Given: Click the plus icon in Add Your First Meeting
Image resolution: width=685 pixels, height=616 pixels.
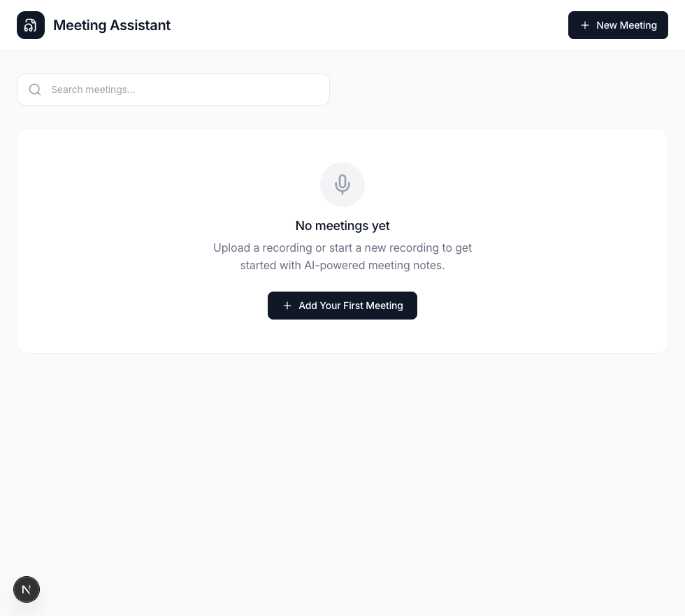Looking at the screenshot, I should (x=287, y=306).
